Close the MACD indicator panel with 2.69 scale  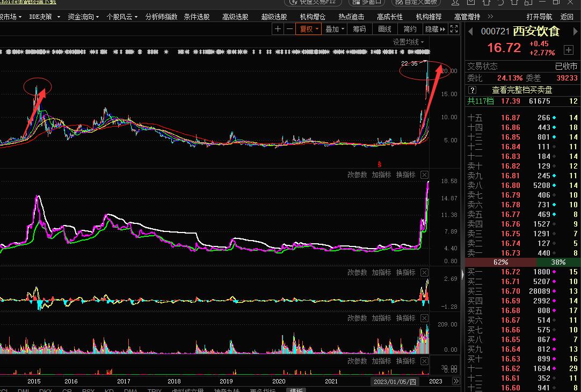pyautogui.click(x=425, y=272)
